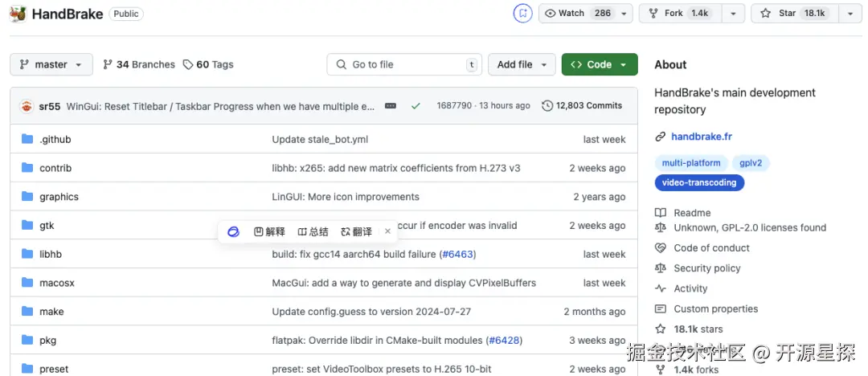Click 总结 summarize in popup toolbar
Viewport: 868px width, 376px height.
click(x=313, y=231)
